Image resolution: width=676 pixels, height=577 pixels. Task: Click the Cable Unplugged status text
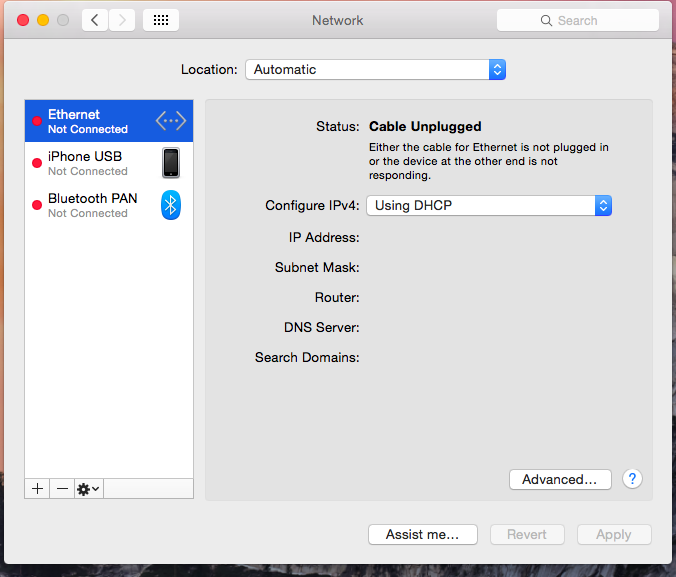click(425, 126)
